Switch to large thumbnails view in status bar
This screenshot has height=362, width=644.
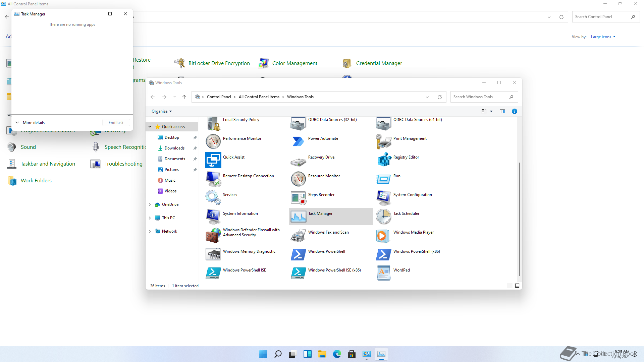pos(517,286)
